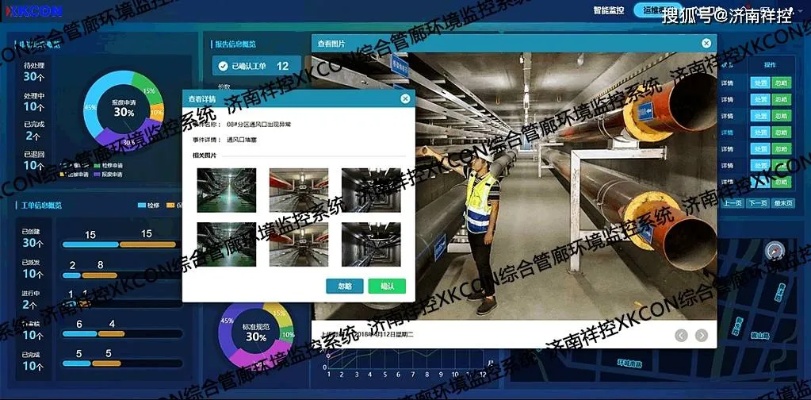Viewport: 811px width, 400px height.
Task: Show next picture with right arrow icon
Action: [701, 335]
